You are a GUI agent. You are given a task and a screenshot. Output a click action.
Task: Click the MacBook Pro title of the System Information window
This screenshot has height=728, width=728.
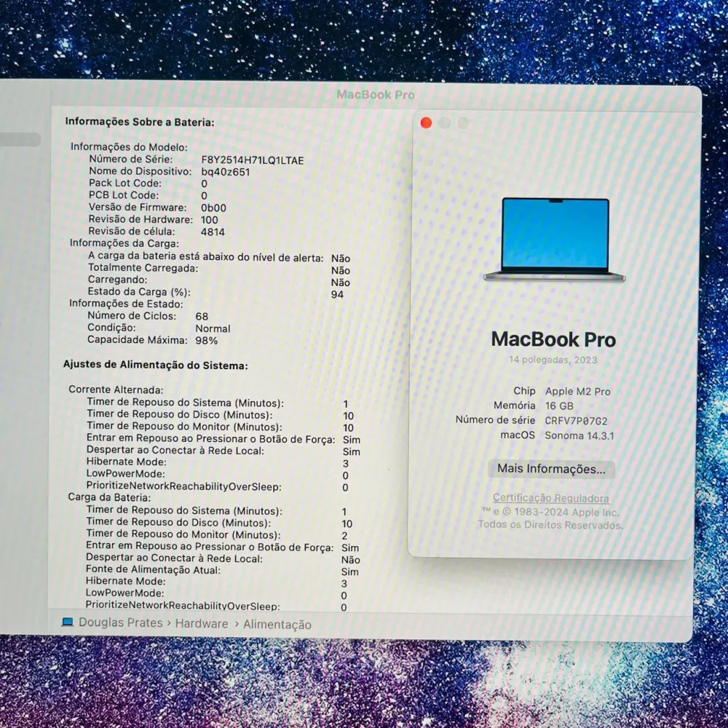click(x=376, y=95)
